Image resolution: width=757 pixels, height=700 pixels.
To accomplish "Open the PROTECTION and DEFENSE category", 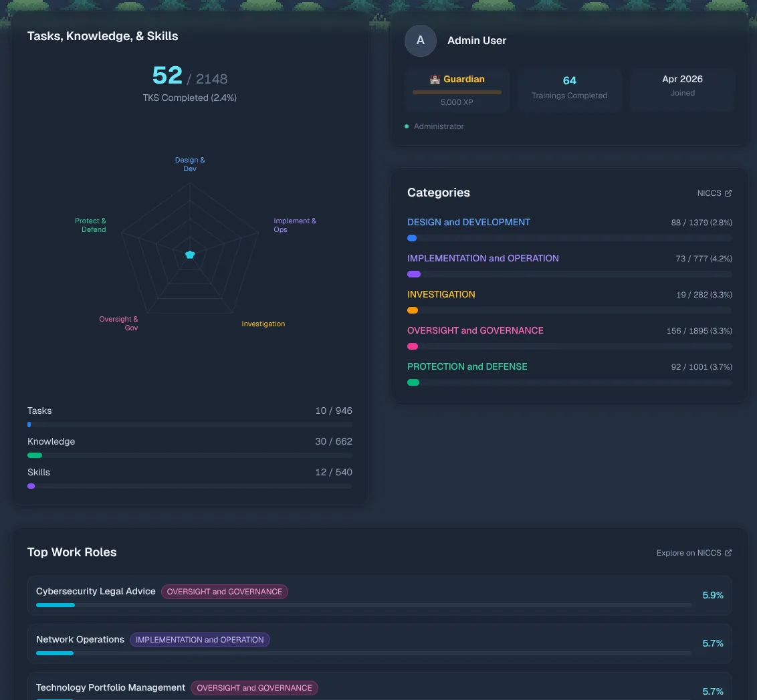I will tap(467, 366).
